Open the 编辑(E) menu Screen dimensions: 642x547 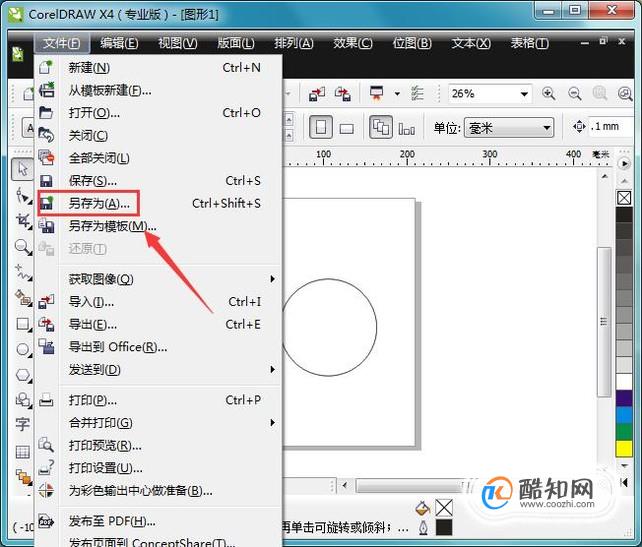[119, 43]
